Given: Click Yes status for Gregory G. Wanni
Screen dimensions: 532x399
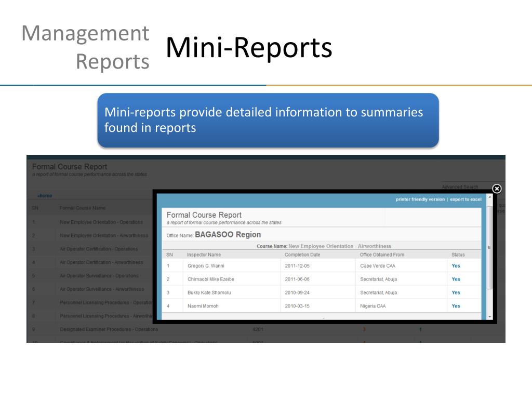Looking at the screenshot, I should pos(456,266).
